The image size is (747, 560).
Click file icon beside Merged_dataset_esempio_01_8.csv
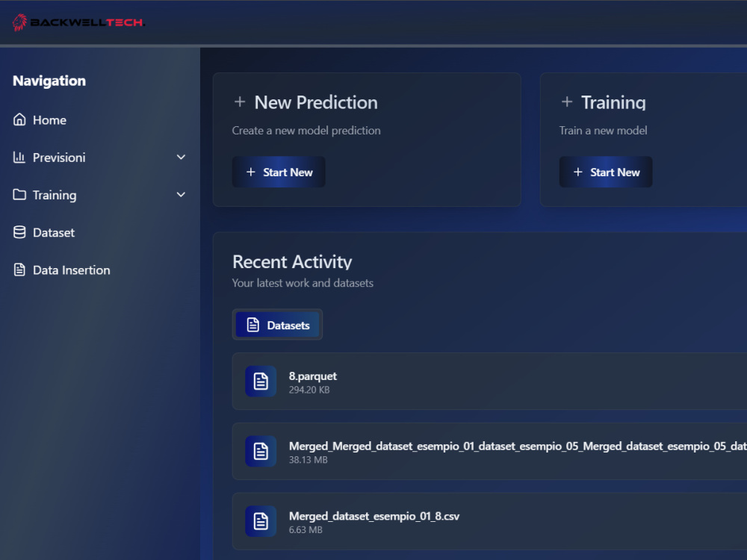(261, 521)
